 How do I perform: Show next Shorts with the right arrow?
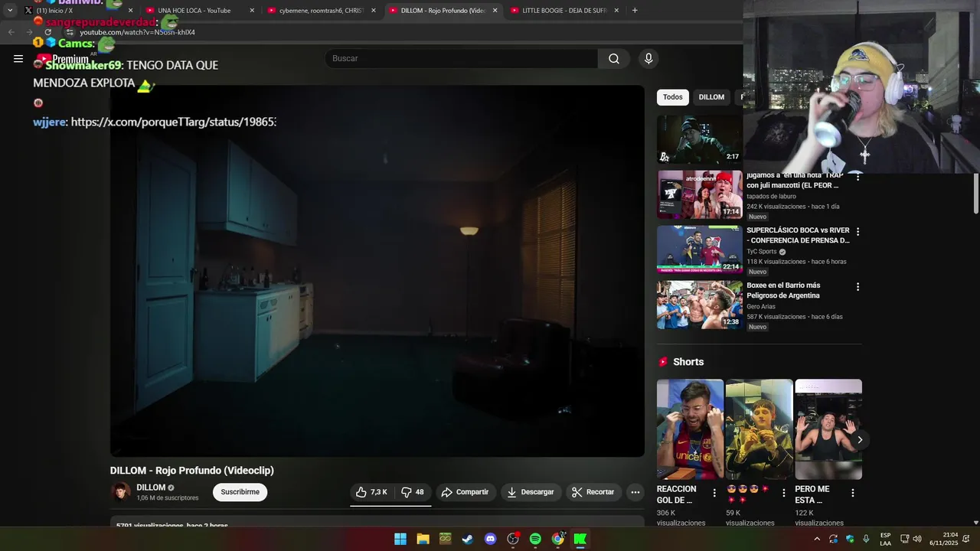pos(859,439)
